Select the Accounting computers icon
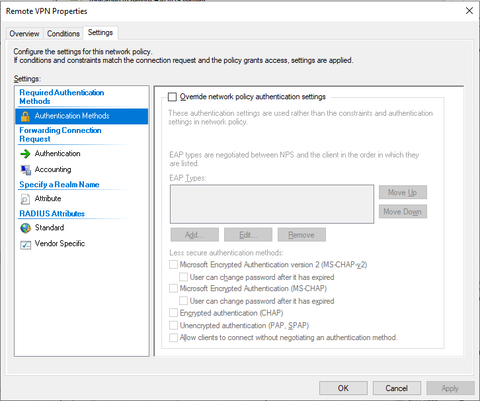 pyautogui.click(x=25, y=170)
